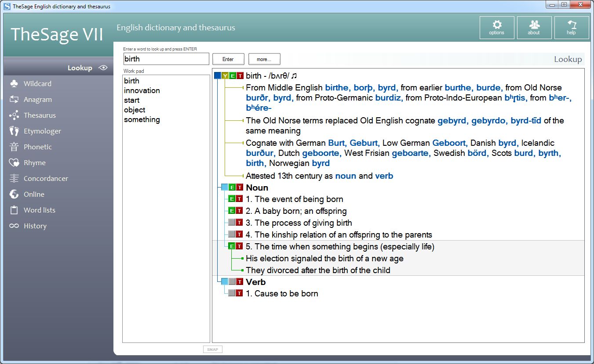Viewport: 594px width, 364px height.
Task: Click red T icon beside 'The event of being born'
Action: pos(239,199)
